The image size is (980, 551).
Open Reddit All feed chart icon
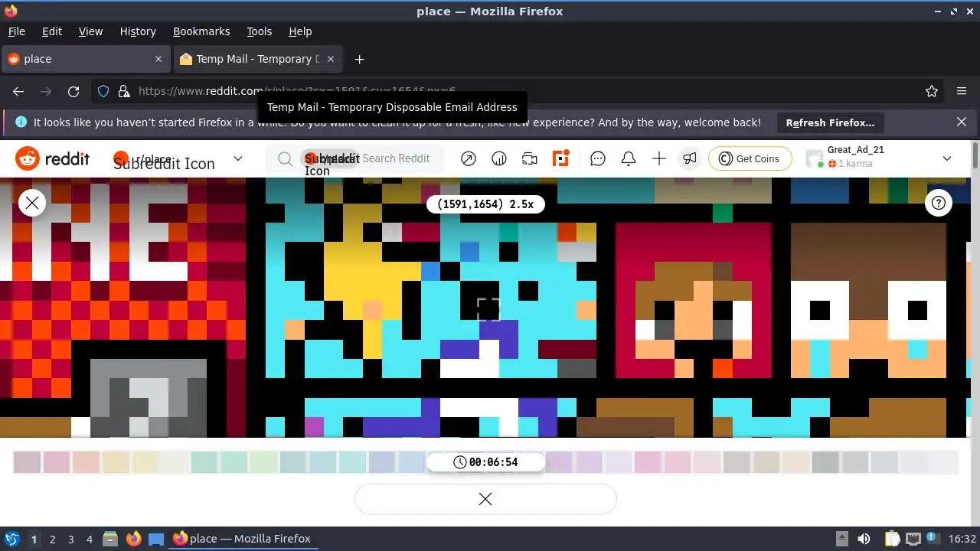click(x=499, y=158)
